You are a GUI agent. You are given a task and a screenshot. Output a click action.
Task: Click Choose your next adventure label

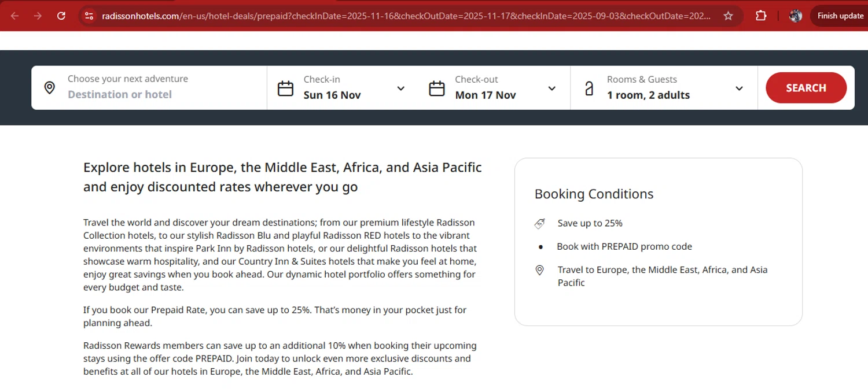[x=128, y=79]
